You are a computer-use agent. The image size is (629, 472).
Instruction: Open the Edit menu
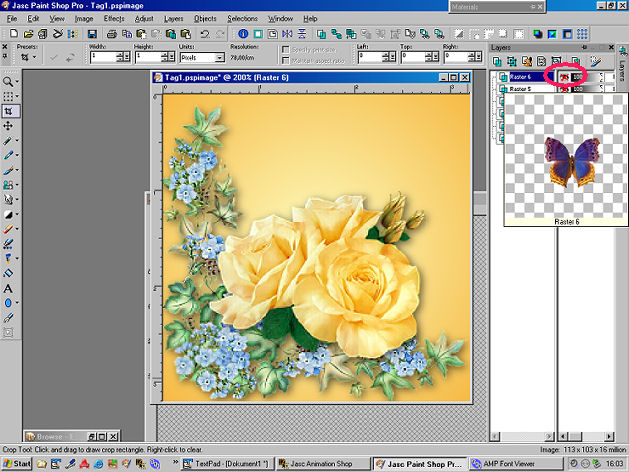pyautogui.click(x=33, y=18)
